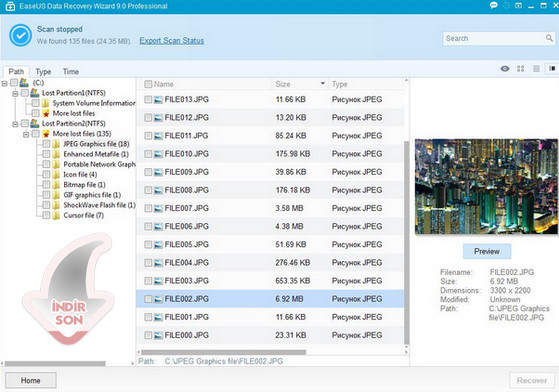Tick the checkbox for FILE012.JPG

[x=148, y=118]
